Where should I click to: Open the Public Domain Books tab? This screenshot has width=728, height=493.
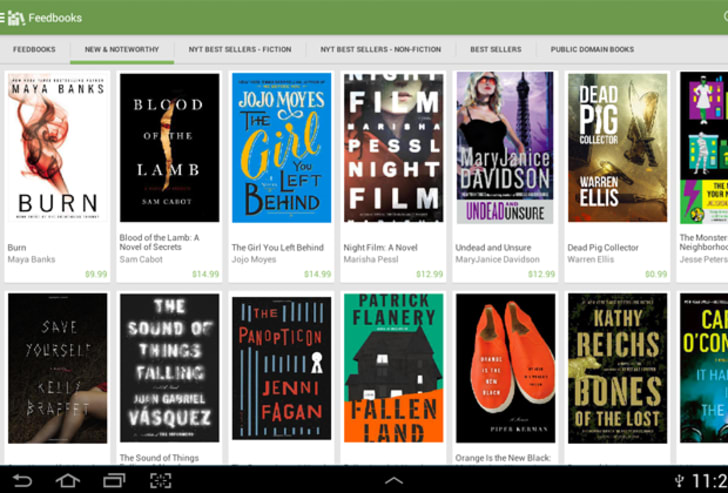click(x=592, y=49)
